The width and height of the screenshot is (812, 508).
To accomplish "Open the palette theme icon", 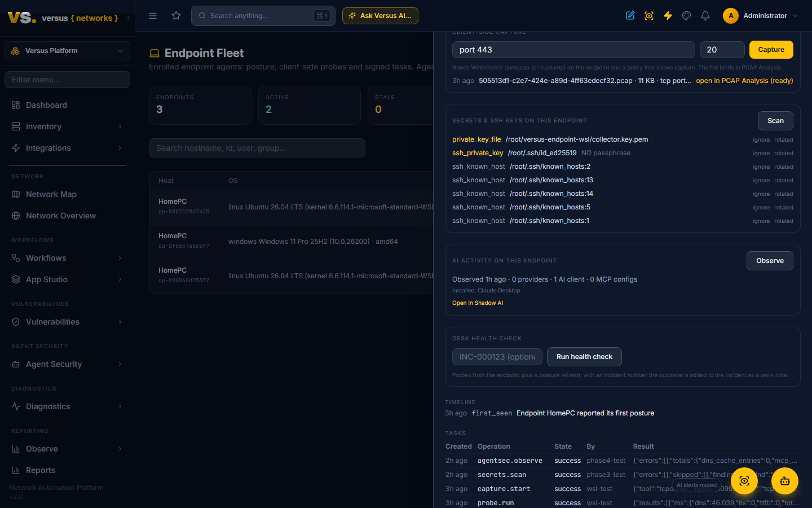I will 686,16.
